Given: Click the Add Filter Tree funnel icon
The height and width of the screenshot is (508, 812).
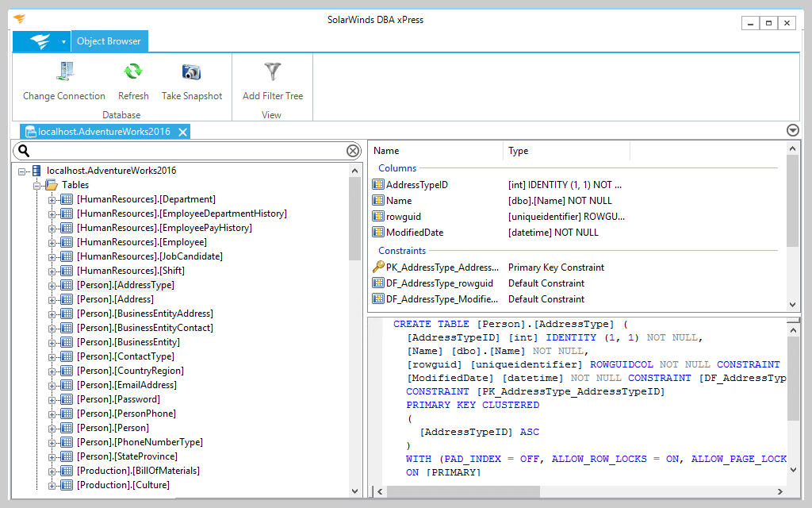Looking at the screenshot, I should coord(272,72).
